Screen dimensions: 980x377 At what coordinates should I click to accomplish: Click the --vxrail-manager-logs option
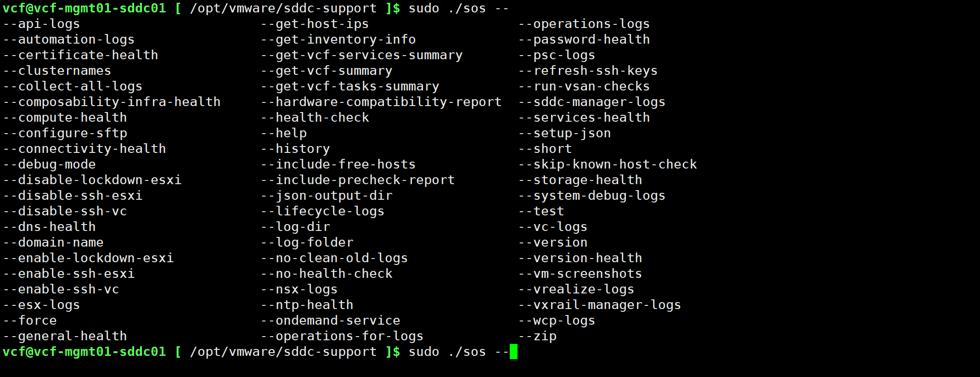click(600, 305)
